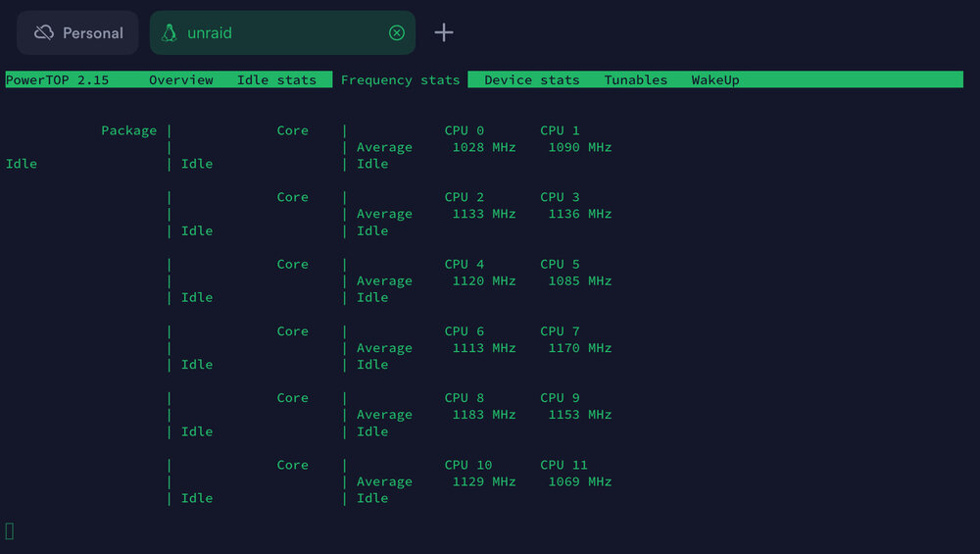Click the CPU 11 header
This screenshot has height=554, width=980.
[x=563, y=465]
